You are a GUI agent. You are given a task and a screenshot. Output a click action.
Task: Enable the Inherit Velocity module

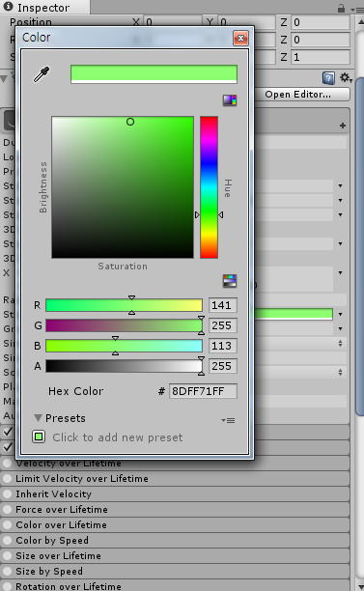pos(7,493)
